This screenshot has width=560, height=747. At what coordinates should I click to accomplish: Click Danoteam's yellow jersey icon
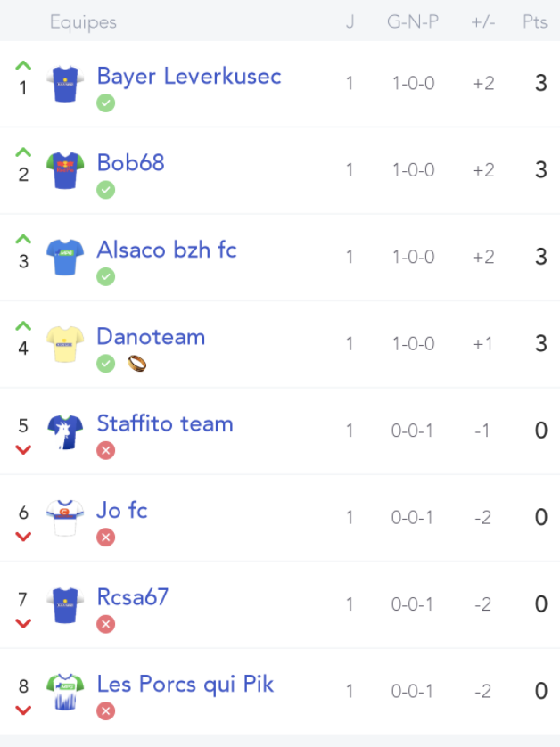(x=65, y=344)
